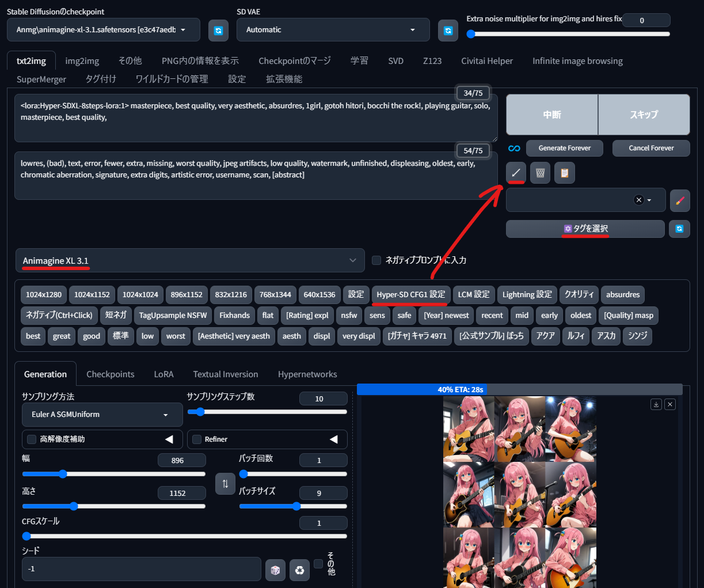Click the Lightning 設定 button

click(x=527, y=295)
